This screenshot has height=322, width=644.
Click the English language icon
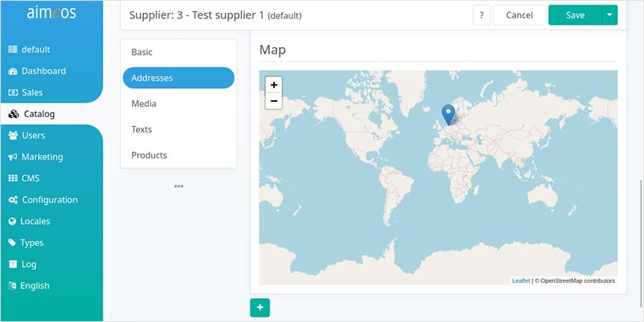tap(12, 286)
